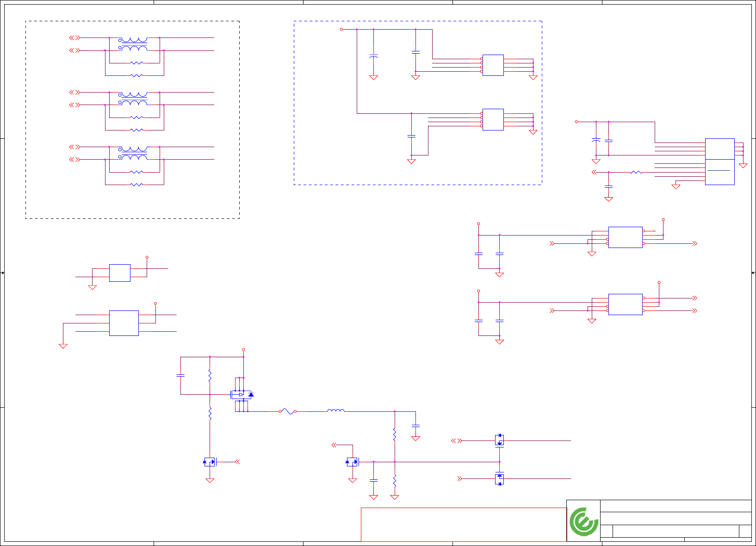Click the upper regulator's output port arrow
This screenshot has height=546, width=756.
[694, 243]
